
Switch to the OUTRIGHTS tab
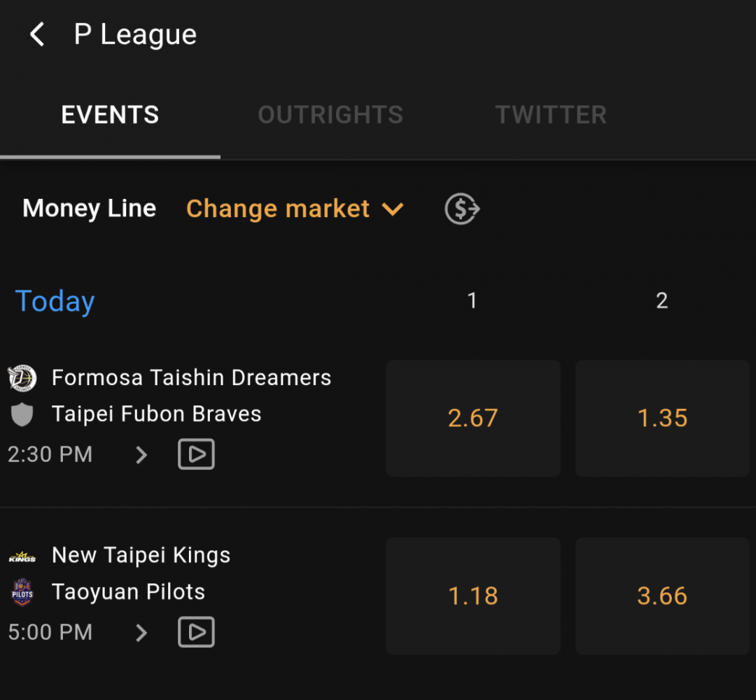coord(330,115)
